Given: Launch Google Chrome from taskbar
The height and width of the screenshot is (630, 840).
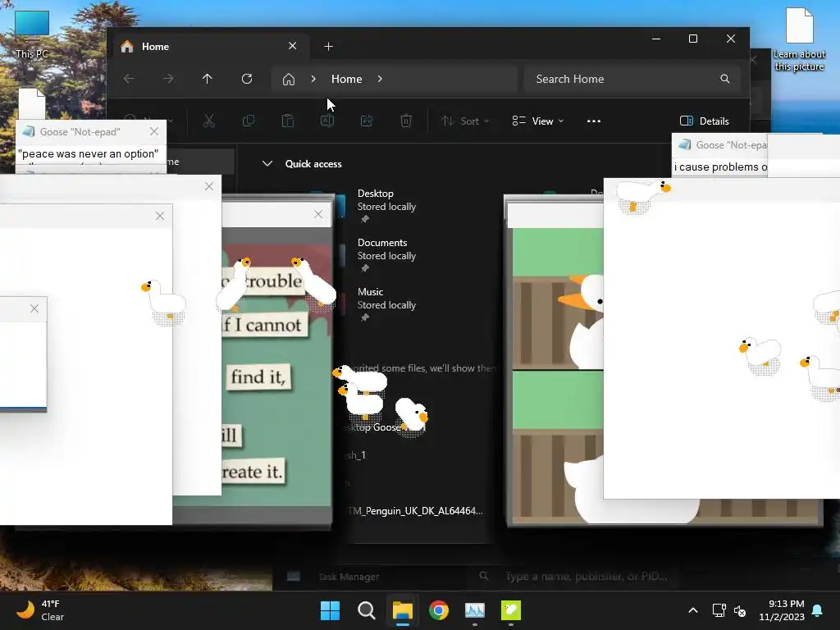Looking at the screenshot, I should [439, 610].
